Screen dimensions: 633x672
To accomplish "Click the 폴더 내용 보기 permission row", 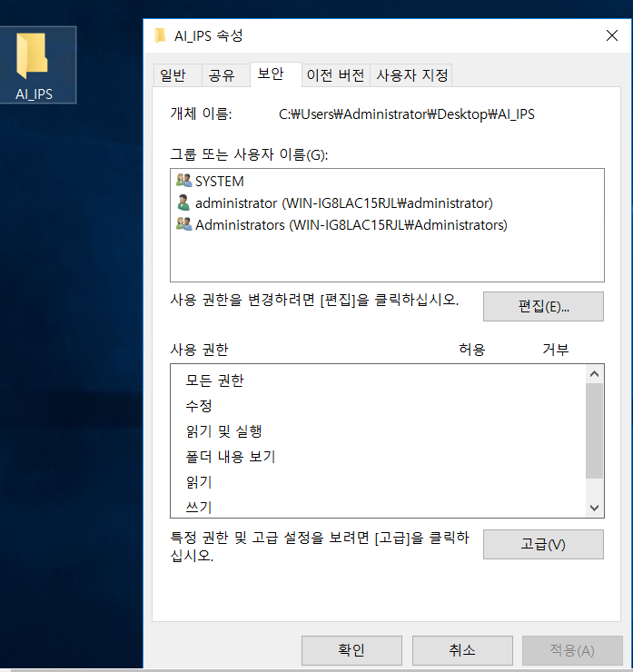I will 378,457.
